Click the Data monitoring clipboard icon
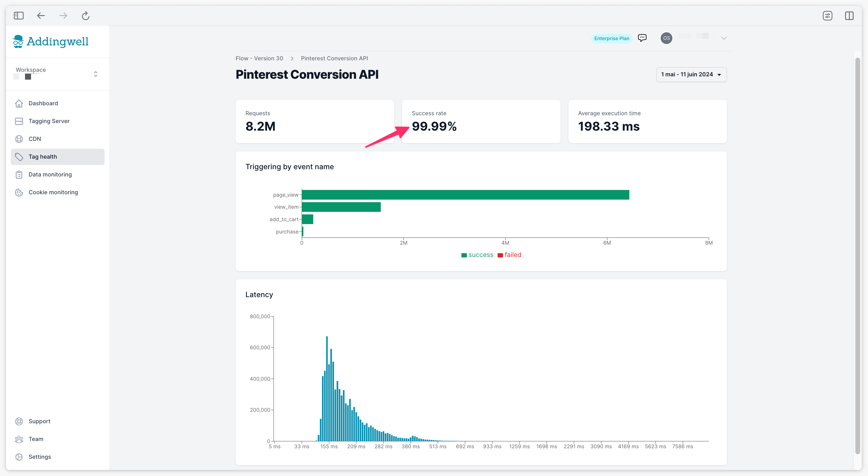This screenshot has width=868, height=476. click(x=19, y=174)
